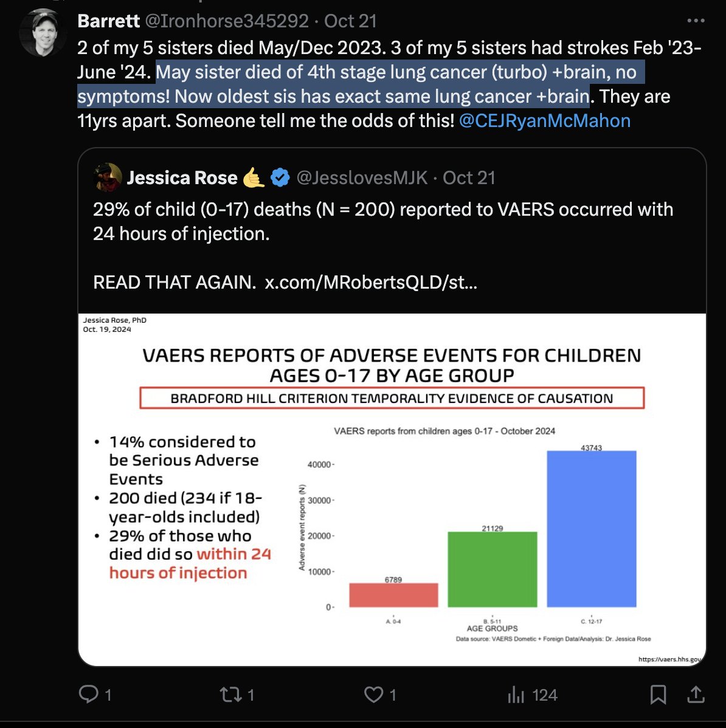Click the Oct 21 timestamp on Barrett's tweet
The width and height of the screenshot is (726, 728).
(x=351, y=21)
